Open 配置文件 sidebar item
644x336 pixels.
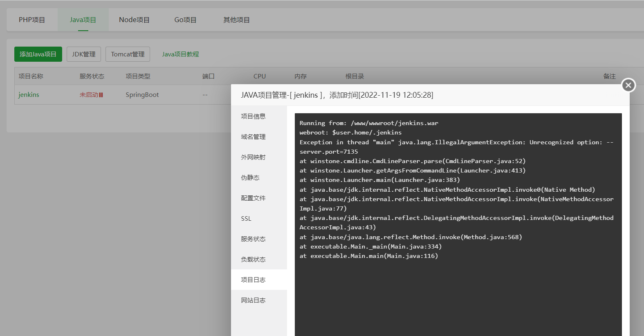pyautogui.click(x=259, y=198)
